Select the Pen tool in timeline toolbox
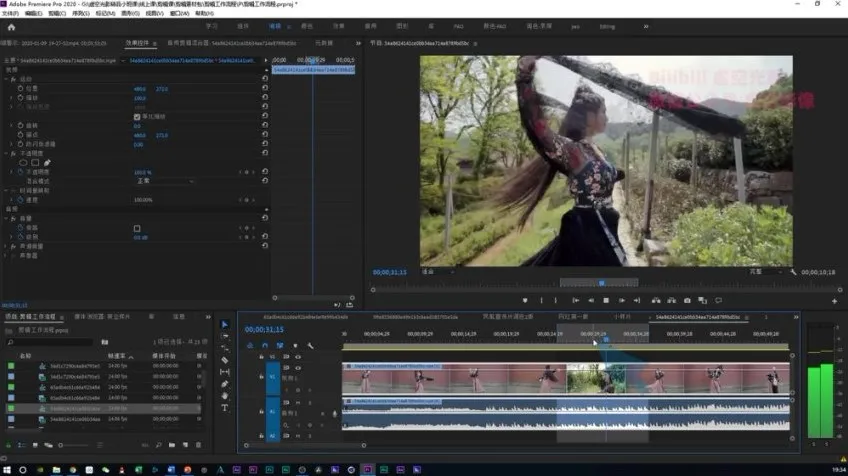Screen dimensions: 848x476 (x=224, y=384)
